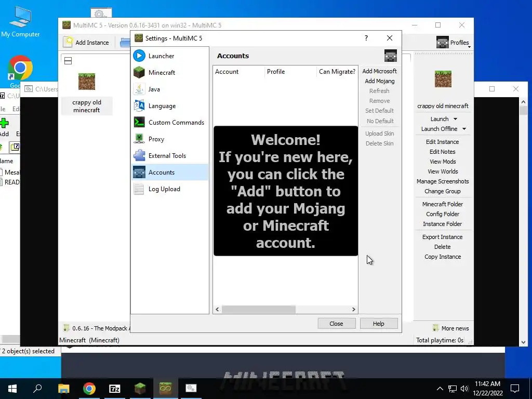The image size is (532, 399).
Task: Open the Launcher settings page
Action: (170, 56)
